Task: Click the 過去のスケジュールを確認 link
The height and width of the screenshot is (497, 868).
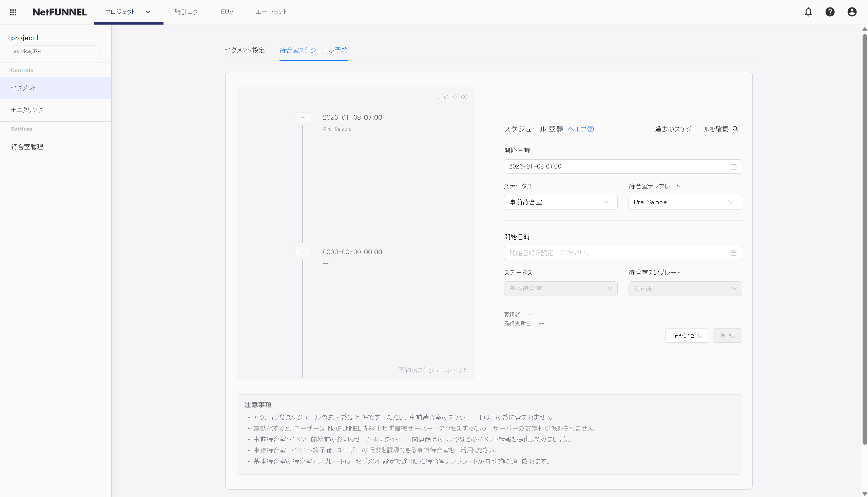Action: (x=691, y=129)
